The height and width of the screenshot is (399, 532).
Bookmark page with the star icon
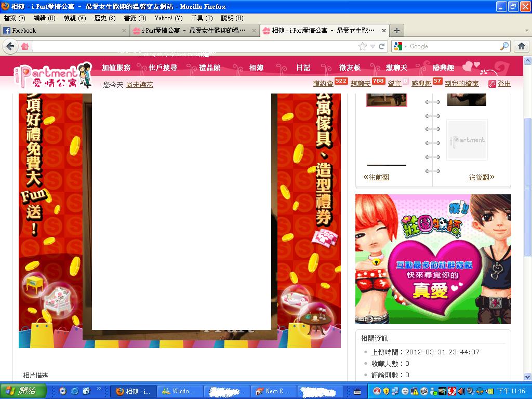[x=363, y=46]
